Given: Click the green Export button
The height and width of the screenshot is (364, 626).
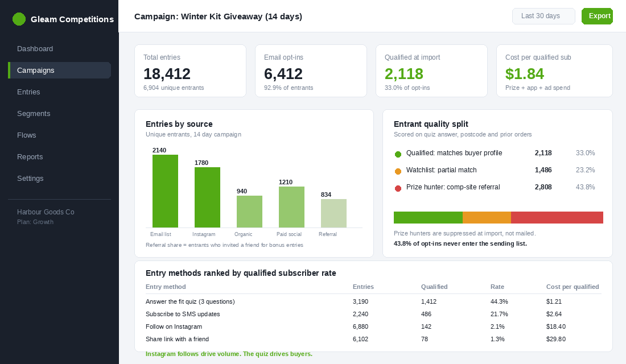Looking at the screenshot, I should tap(597, 16).
